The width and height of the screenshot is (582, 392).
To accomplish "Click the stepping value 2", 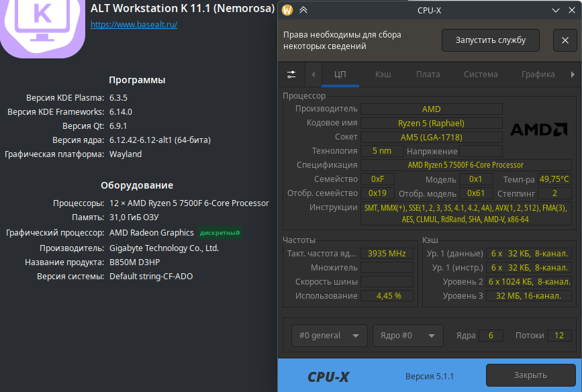I will 554,193.
